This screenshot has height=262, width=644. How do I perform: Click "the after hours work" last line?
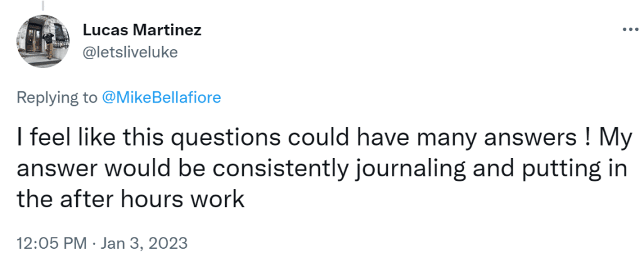point(131,199)
